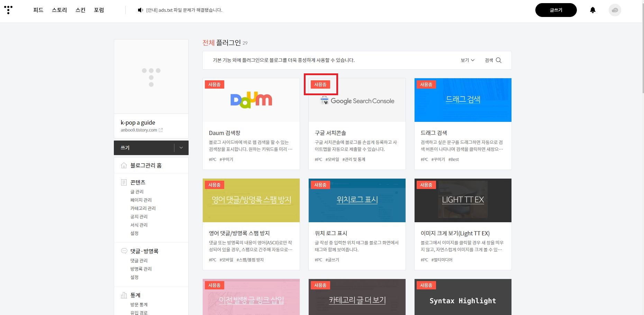
Task: Open 설정 under 댓글·방명록
Action: pos(134,277)
